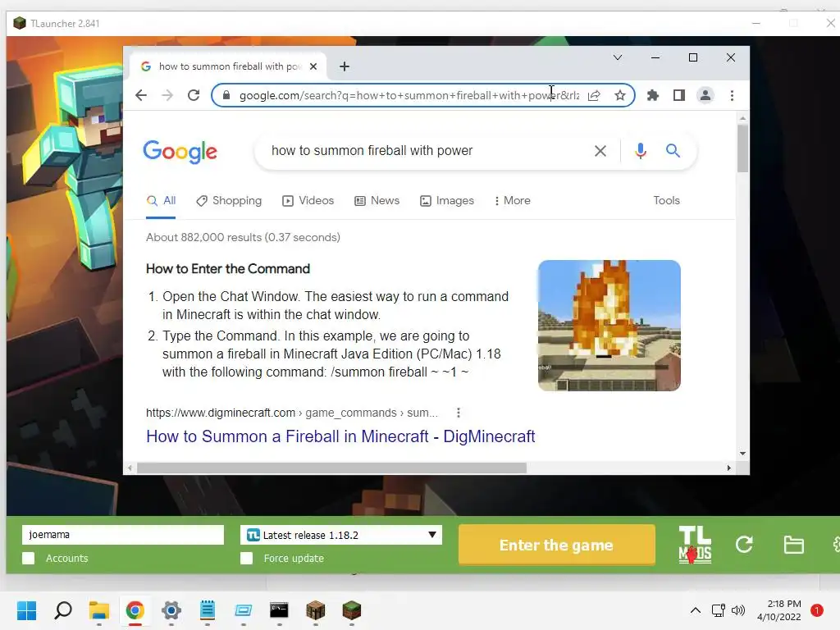
Task: Open the Chrome profile avatar
Action: pyautogui.click(x=705, y=95)
